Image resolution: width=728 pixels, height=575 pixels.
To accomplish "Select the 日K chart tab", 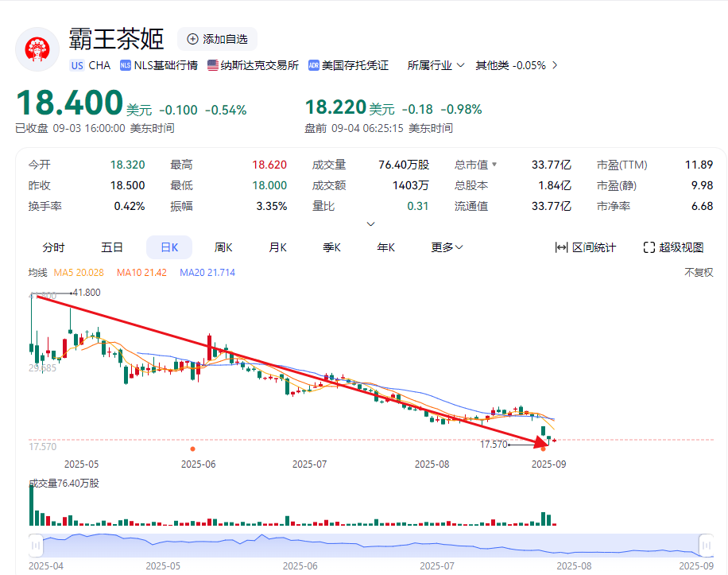I will [169, 247].
